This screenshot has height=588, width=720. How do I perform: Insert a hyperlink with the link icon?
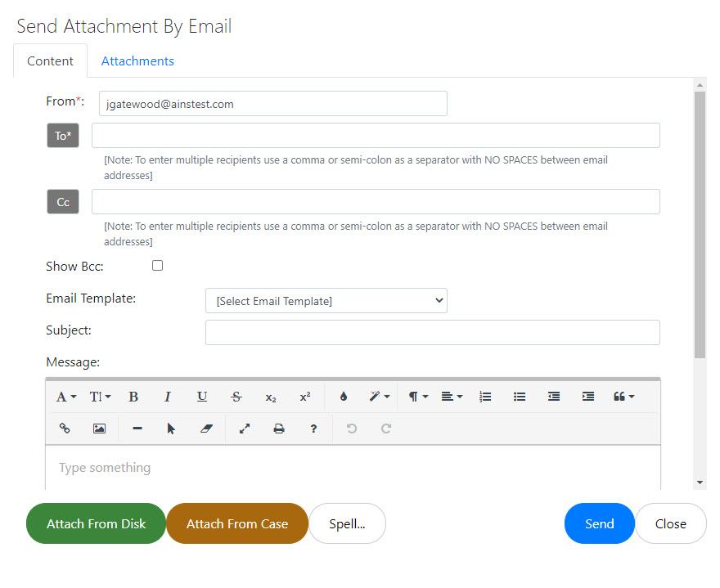65,429
